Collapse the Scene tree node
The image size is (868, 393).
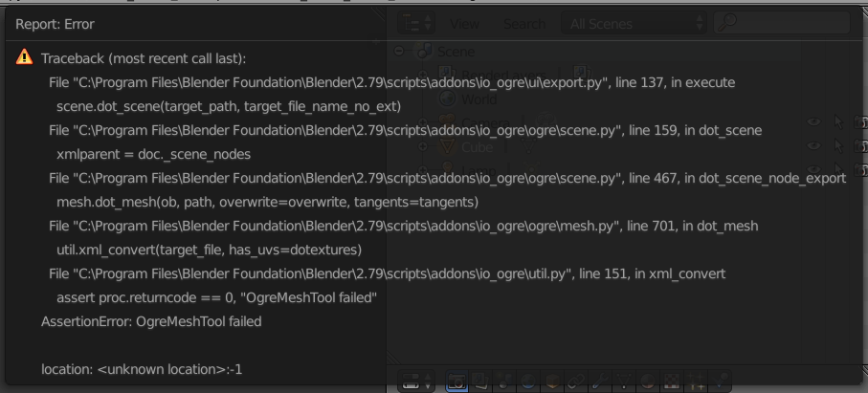[398, 51]
